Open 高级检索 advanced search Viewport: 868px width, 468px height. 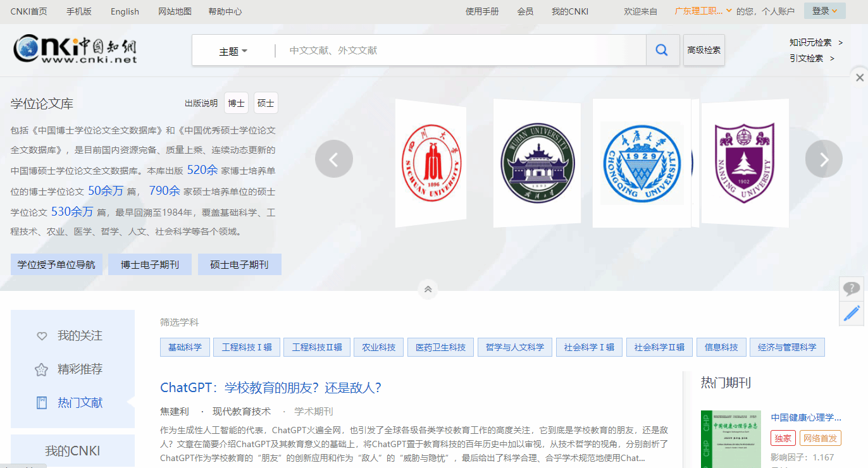[x=704, y=50]
